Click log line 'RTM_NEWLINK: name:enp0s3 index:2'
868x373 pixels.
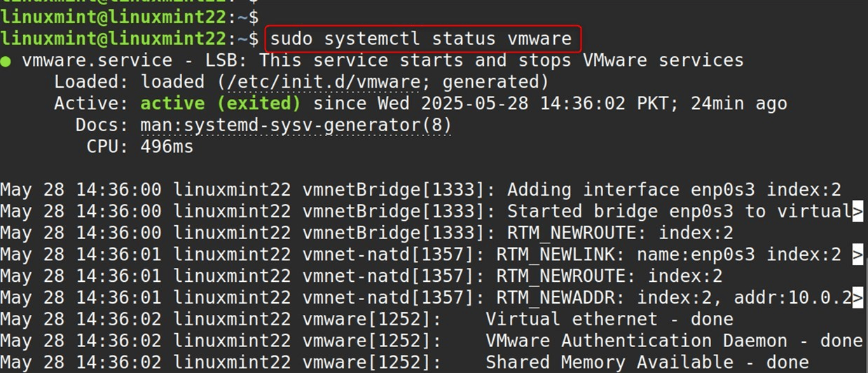[668, 255]
